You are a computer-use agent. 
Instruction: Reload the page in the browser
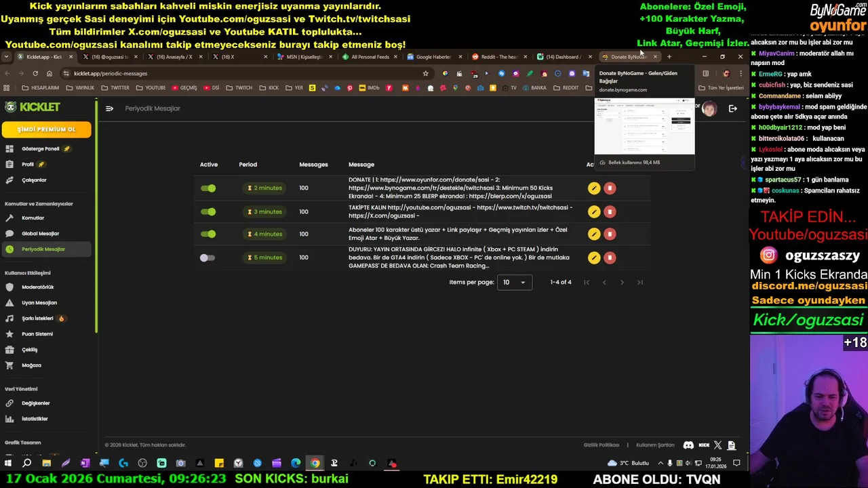point(35,73)
